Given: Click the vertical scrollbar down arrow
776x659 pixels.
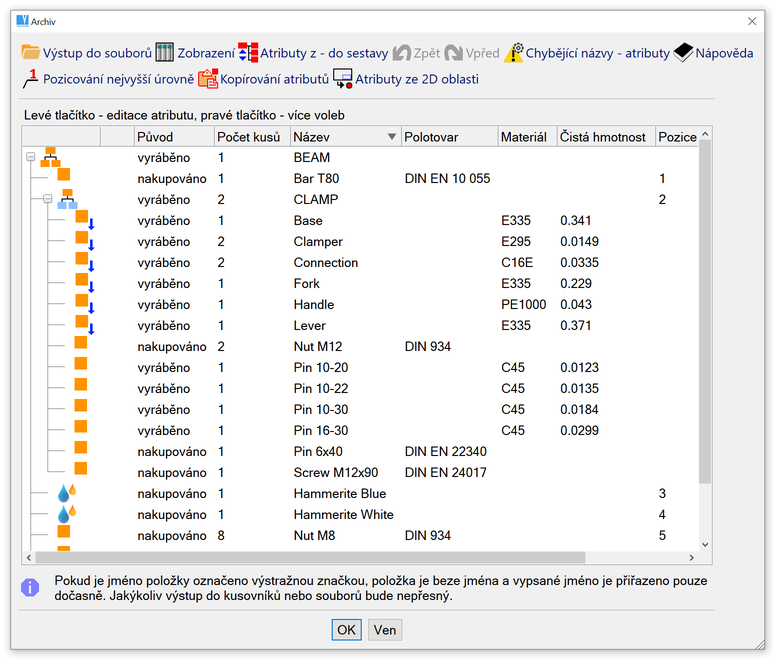Looking at the screenshot, I should point(704,544).
